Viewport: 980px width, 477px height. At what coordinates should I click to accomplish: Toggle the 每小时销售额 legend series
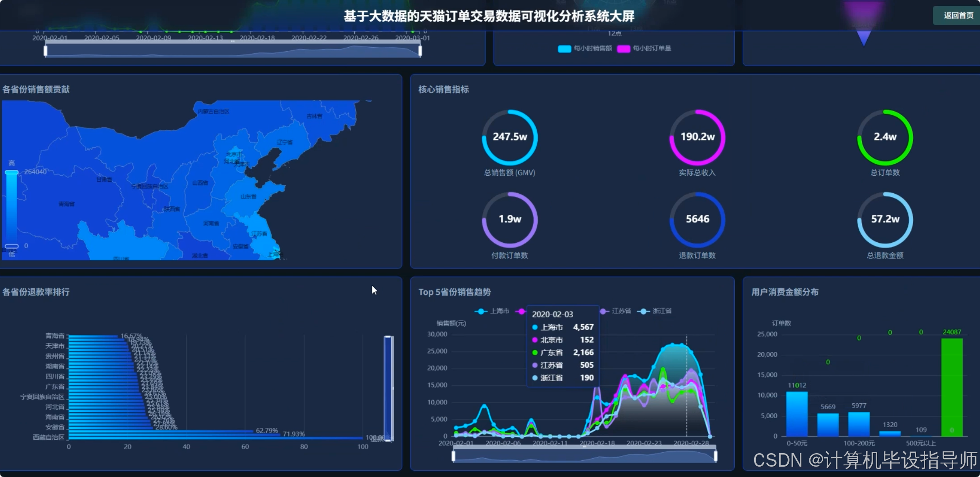[x=585, y=49]
